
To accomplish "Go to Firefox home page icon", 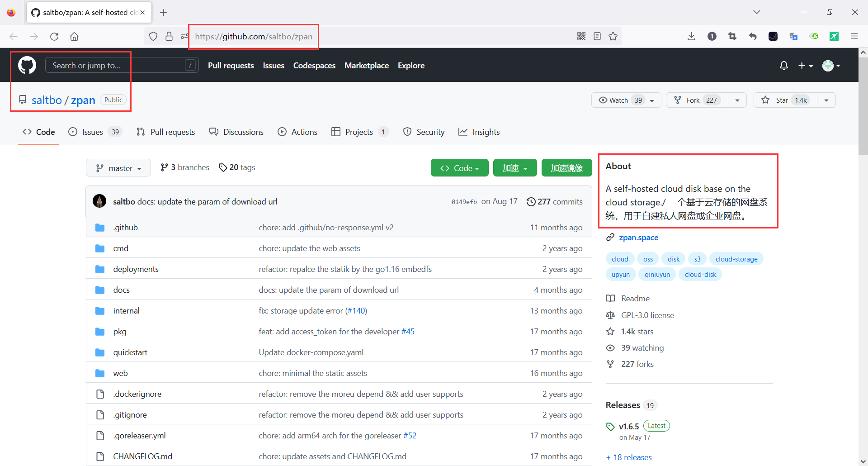I will click(x=75, y=37).
